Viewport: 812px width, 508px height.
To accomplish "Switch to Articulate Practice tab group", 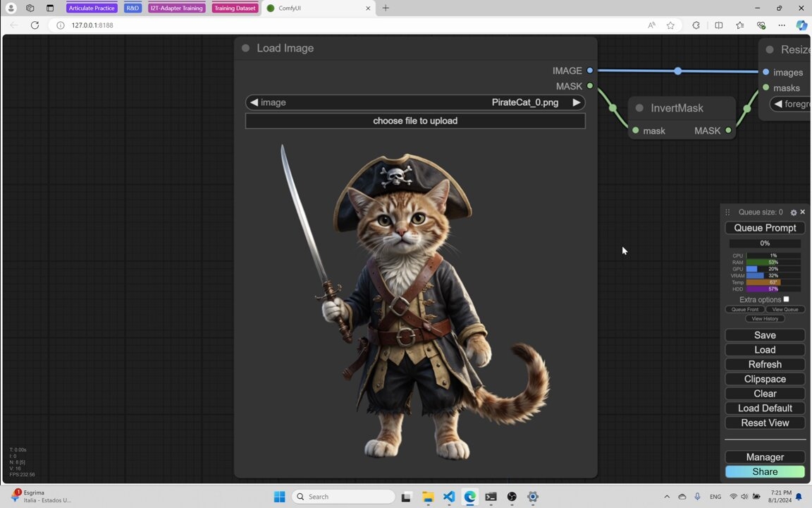I will pyautogui.click(x=92, y=8).
